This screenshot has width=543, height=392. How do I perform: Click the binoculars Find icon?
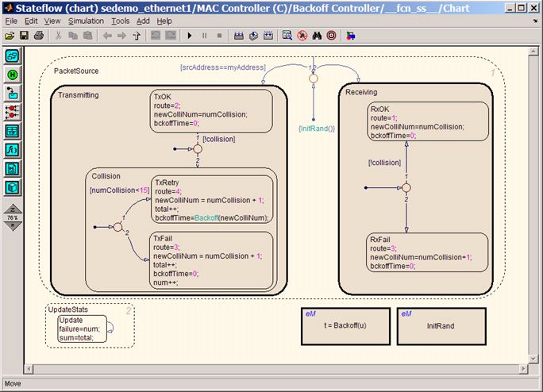point(316,36)
